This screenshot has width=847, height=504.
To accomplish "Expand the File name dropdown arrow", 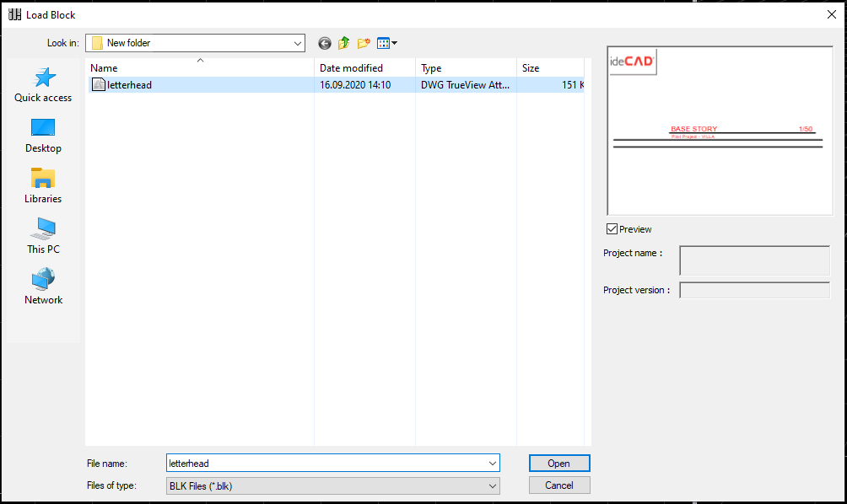I will (492, 463).
